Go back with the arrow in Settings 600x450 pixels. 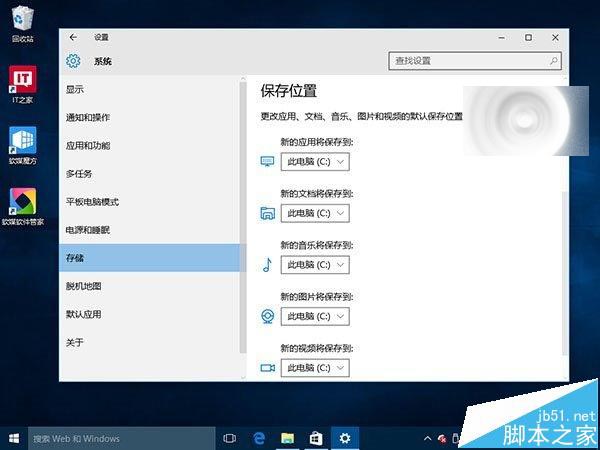[x=73, y=37]
